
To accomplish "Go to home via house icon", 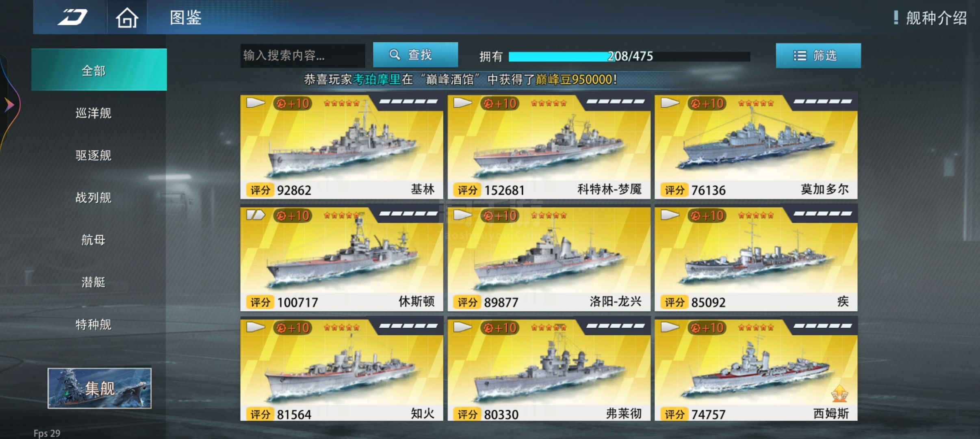I will 127,17.
